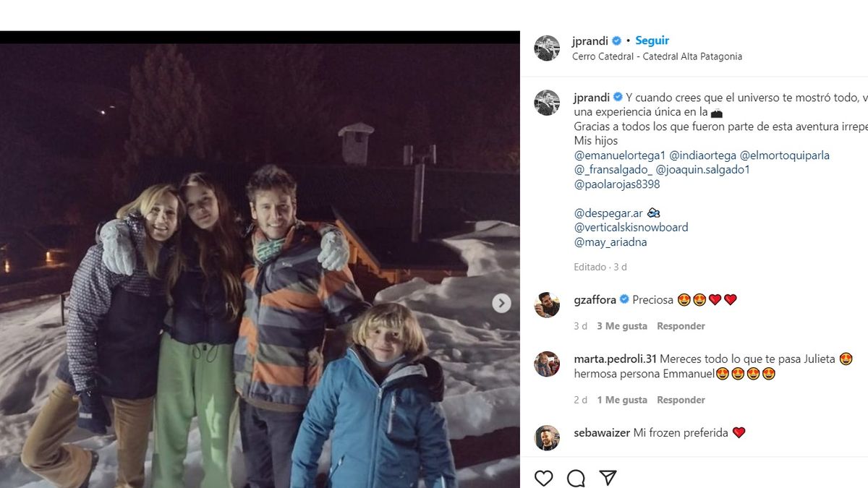Reply to gzaffora's comment

click(x=680, y=326)
